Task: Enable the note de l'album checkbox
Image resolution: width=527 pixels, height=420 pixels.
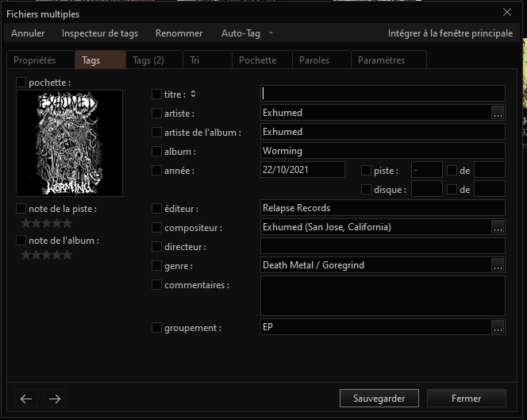Action: click(21, 241)
